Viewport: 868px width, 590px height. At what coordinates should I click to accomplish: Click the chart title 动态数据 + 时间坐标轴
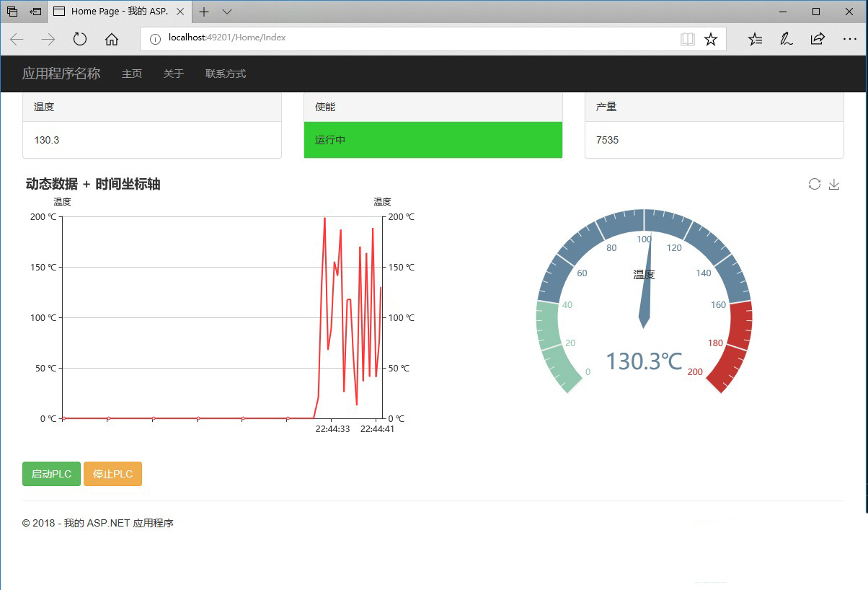93,185
